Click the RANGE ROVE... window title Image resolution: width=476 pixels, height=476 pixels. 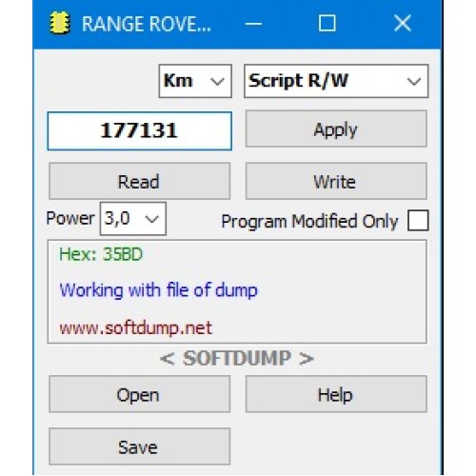147,24
